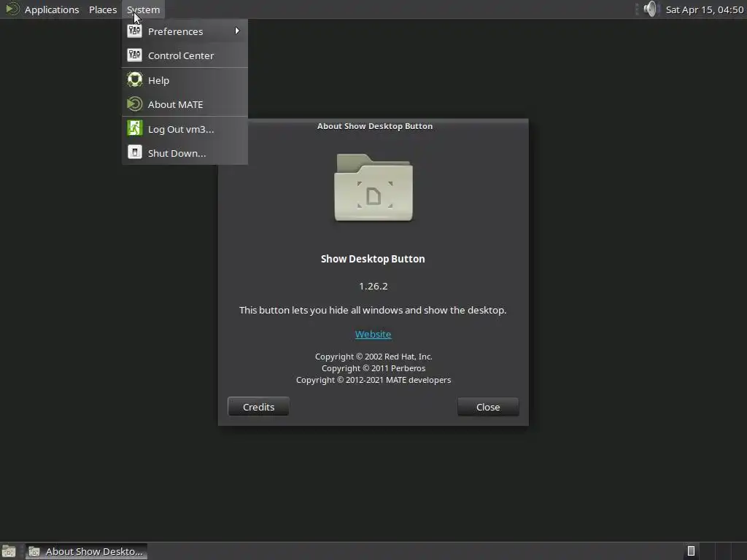Open Help from the System menu

pos(185,80)
